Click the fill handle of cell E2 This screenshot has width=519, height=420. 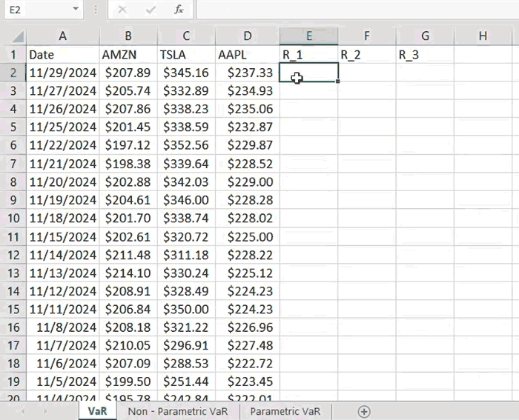tap(337, 81)
